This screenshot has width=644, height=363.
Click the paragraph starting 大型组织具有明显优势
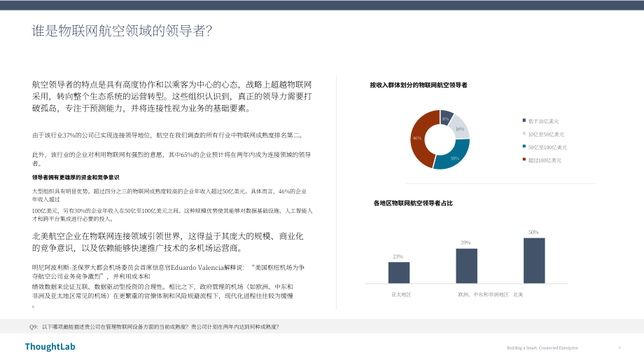169,196
